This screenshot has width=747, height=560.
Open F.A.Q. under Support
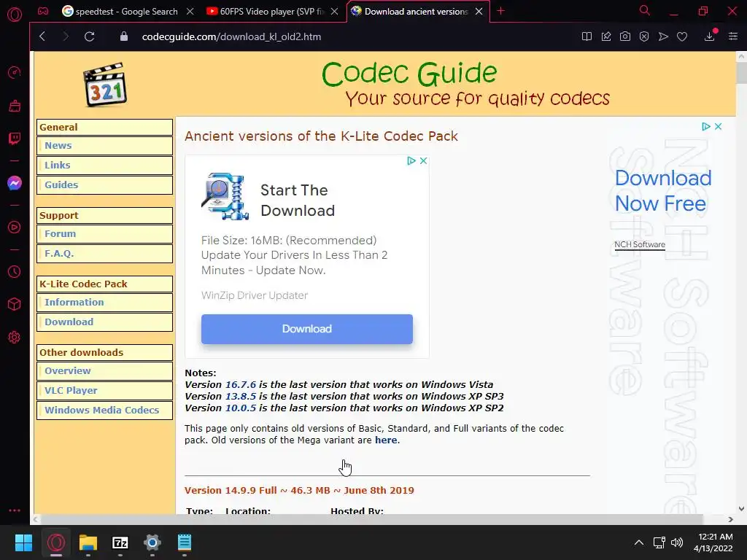(x=105, y=253)
